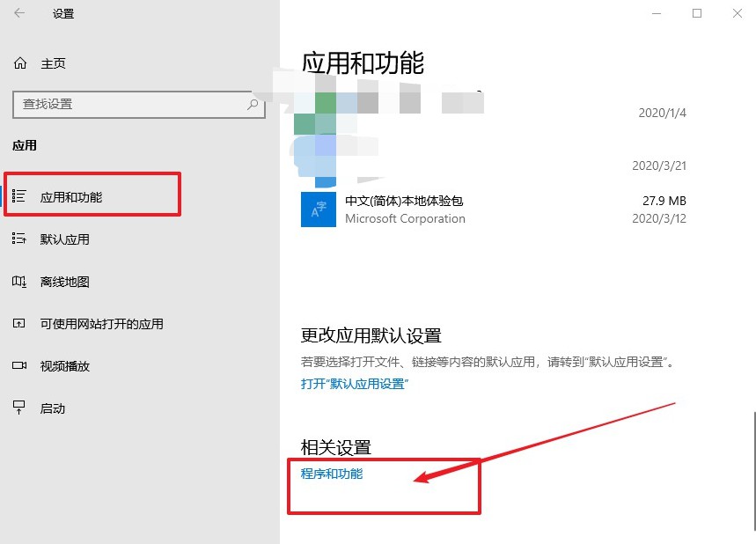The image size is (756, 544).
Task: Select the Microsoft Corporation 27.9 MB app entry
Action: 493,210
